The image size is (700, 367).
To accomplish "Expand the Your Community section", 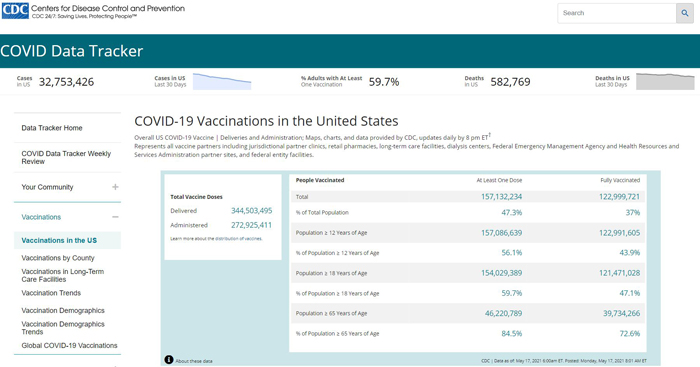I will click(x=115, y=187).
